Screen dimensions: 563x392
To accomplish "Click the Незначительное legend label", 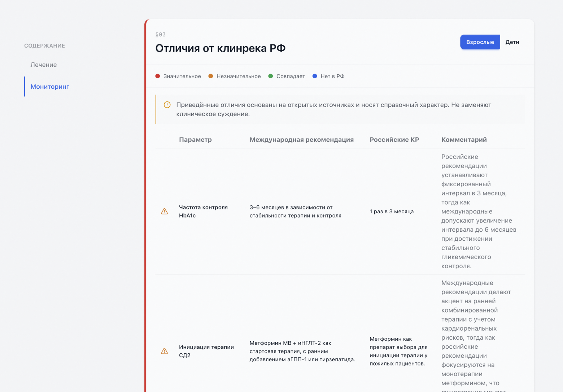I will click(239, 76).
